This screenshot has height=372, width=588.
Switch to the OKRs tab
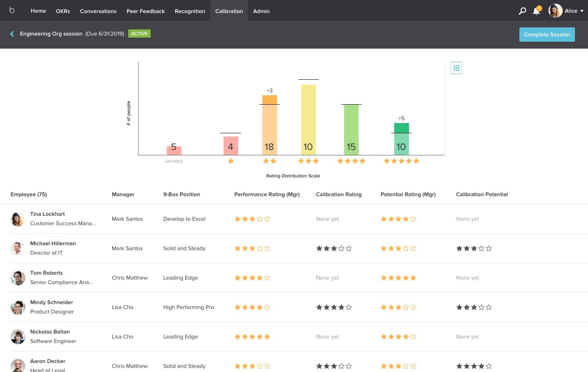63,11
